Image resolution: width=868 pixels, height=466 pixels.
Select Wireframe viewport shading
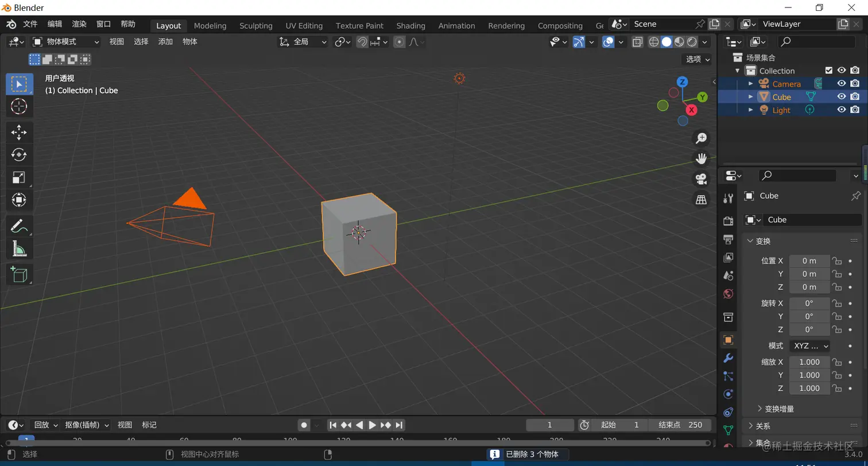[654, 42]
